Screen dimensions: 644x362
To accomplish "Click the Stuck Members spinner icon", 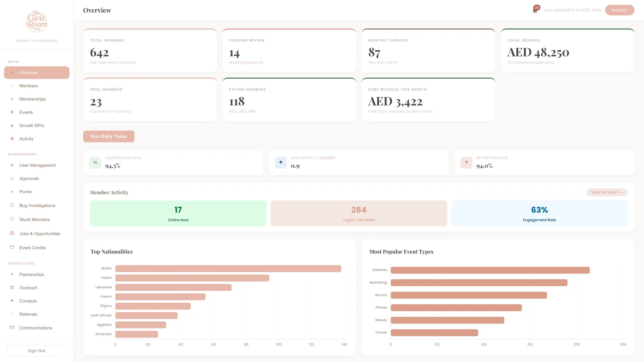I will (12, 219).
